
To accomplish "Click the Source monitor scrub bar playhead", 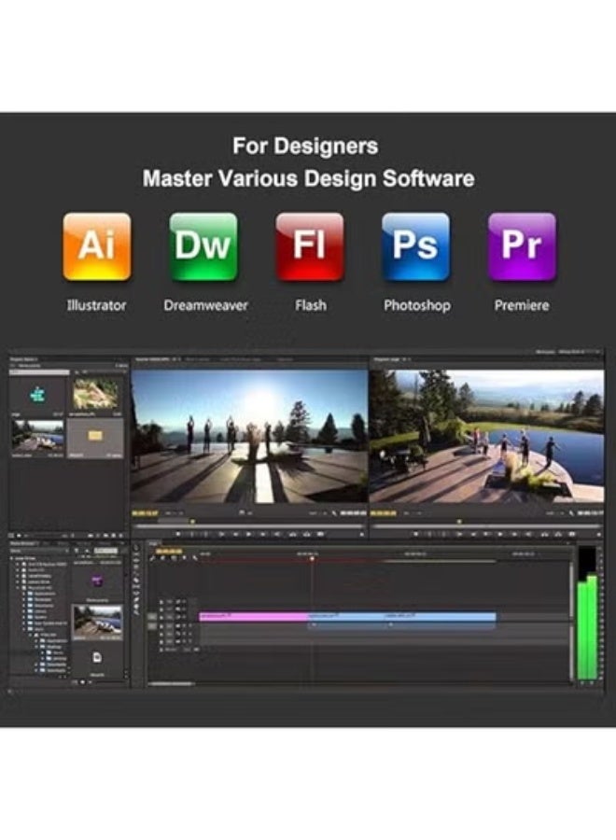I will (192, 522).
